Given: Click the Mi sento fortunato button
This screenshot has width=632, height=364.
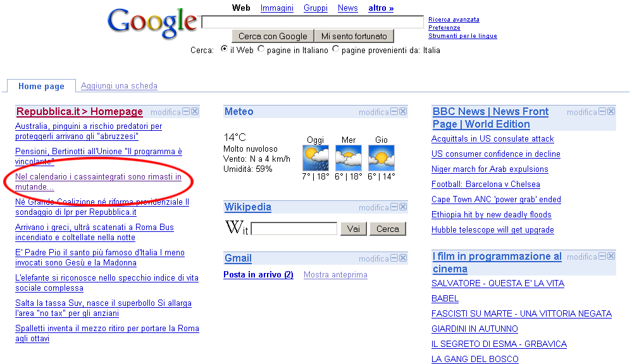Looking at the screenshot, I should click(354, 36).
